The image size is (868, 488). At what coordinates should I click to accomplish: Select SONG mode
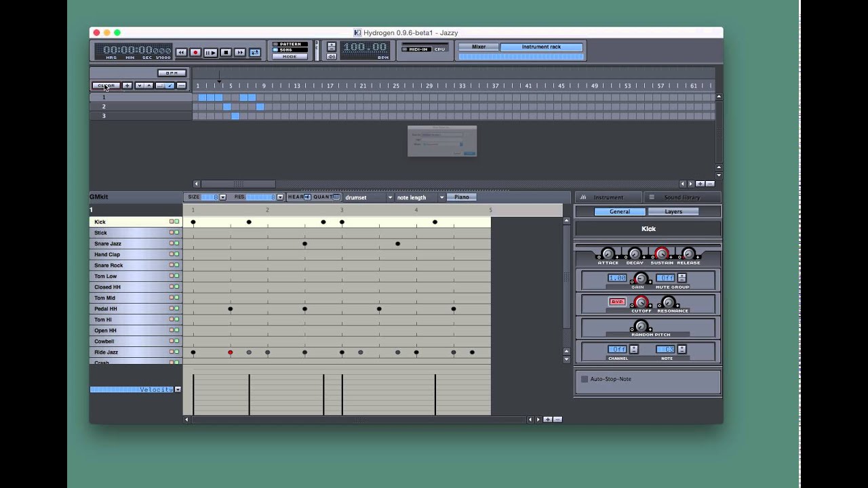click(x=290, y=50)
